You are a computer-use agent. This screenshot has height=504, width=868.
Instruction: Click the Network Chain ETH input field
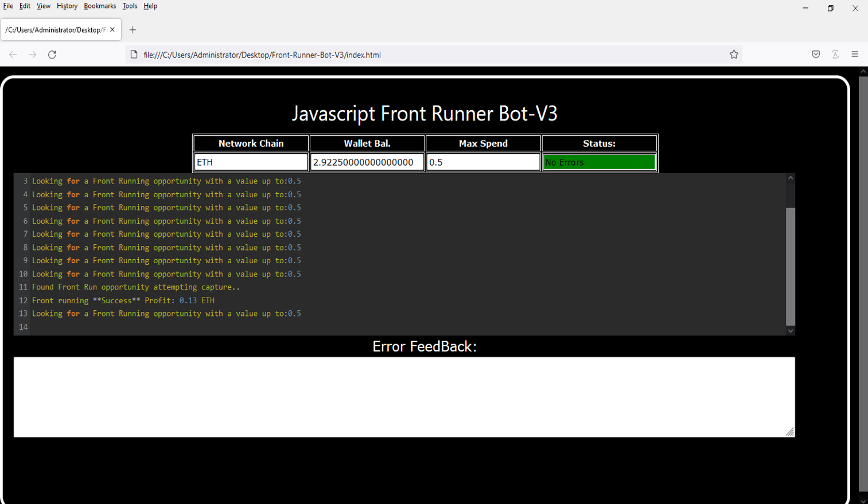(x=251, y=162)
